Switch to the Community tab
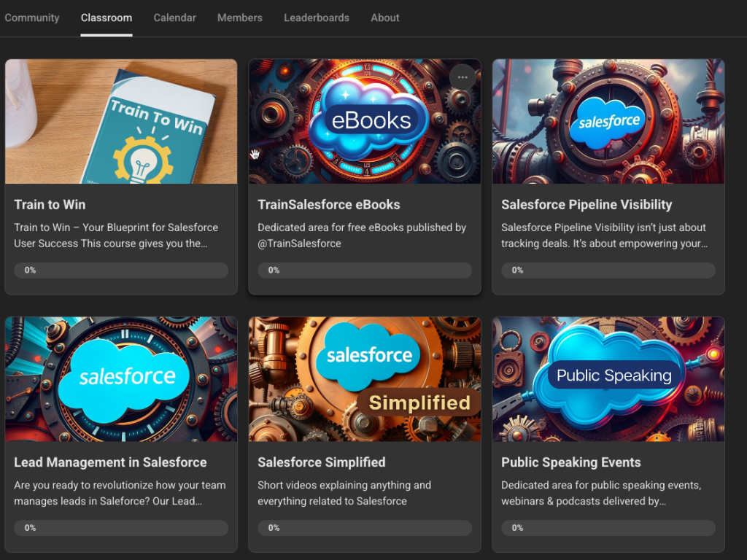Image resolution: width=747 pixels, height=560 pixels. (x=32, y=17)
